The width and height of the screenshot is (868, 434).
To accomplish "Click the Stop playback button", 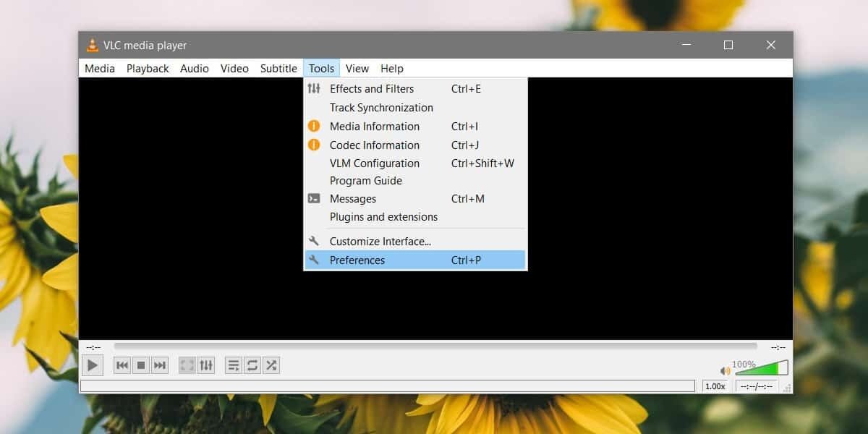I will click(x=141, y=365).
